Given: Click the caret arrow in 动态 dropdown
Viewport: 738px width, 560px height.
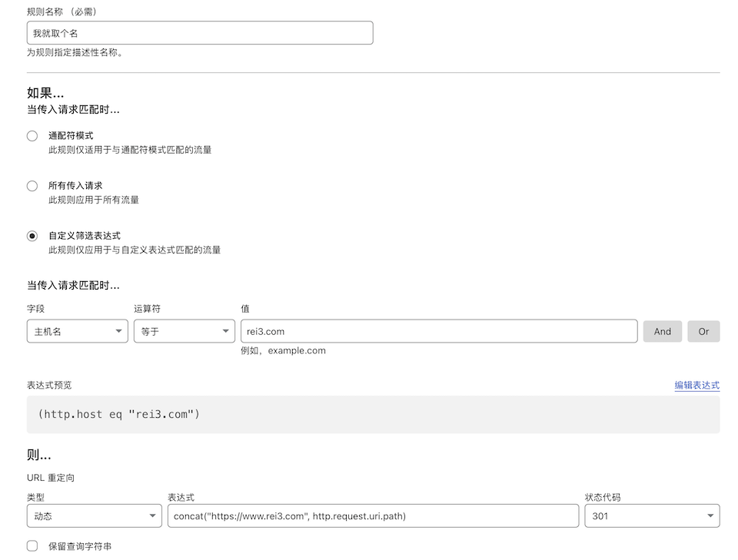Looking at the screenshot, I should pos(152,516).
